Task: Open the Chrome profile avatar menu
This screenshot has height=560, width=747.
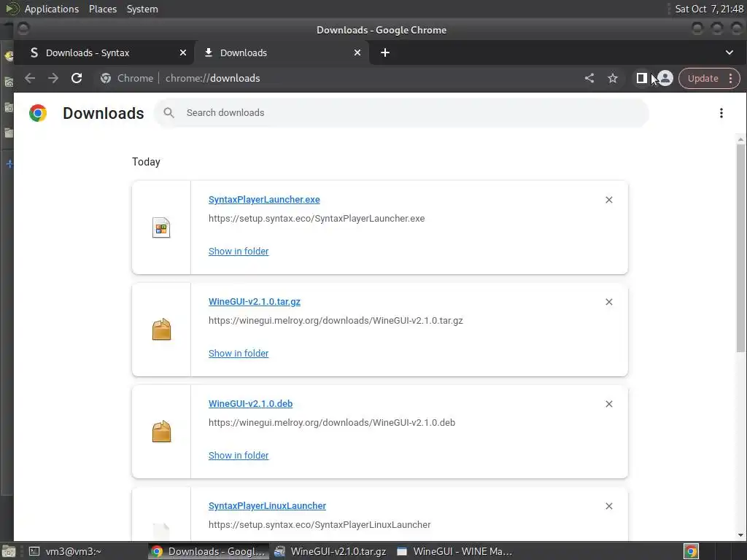Action: coord(665,78)
